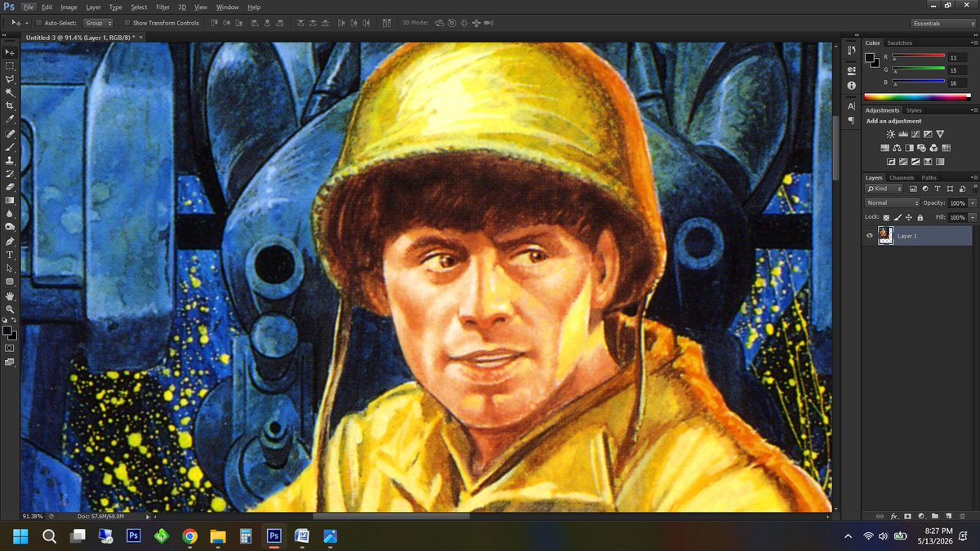Toggle Quick Mask mode

click(10, 347)
